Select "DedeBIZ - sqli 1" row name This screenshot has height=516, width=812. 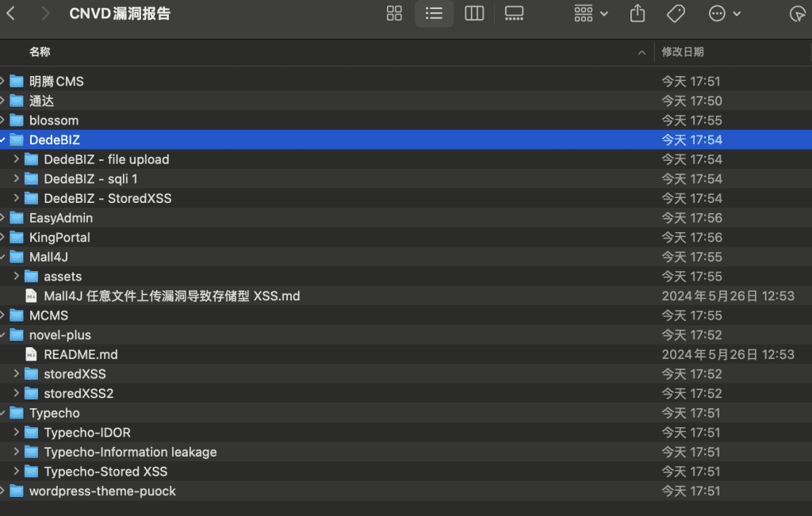click(x=90, y=179)
